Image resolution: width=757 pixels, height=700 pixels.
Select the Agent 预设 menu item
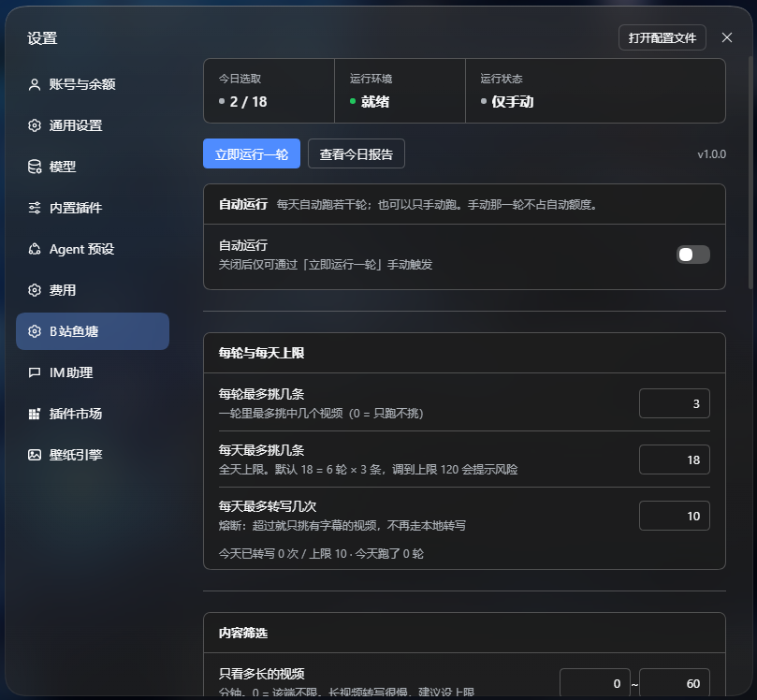(x=93, y=249)
